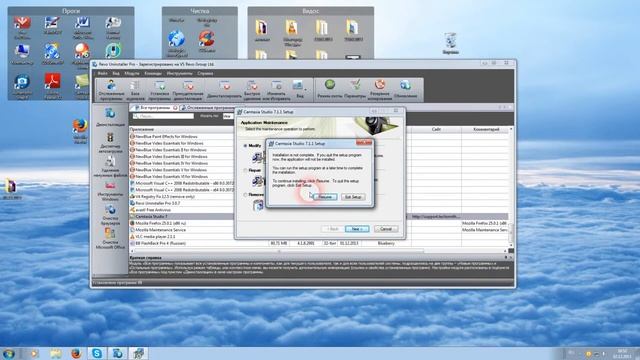
Task: Open Backup Manager icon in Revo toolbar
Action: click(x=380, y=89)
